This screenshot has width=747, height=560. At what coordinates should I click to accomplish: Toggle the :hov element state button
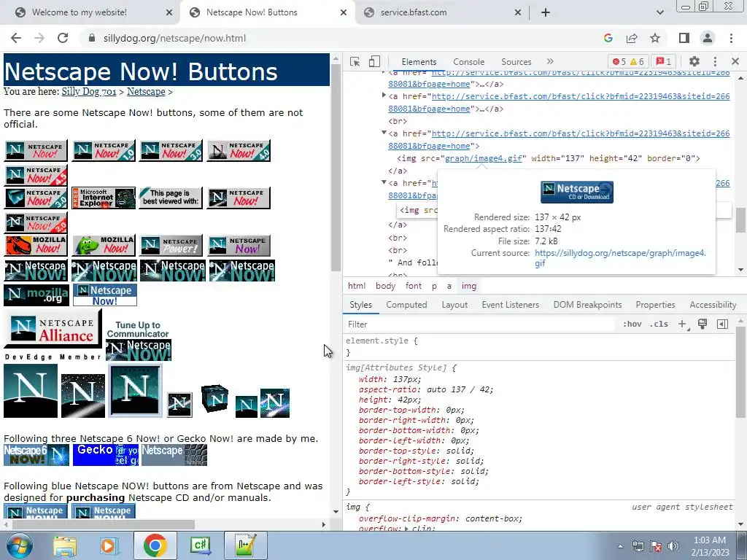tap(632, 324)
